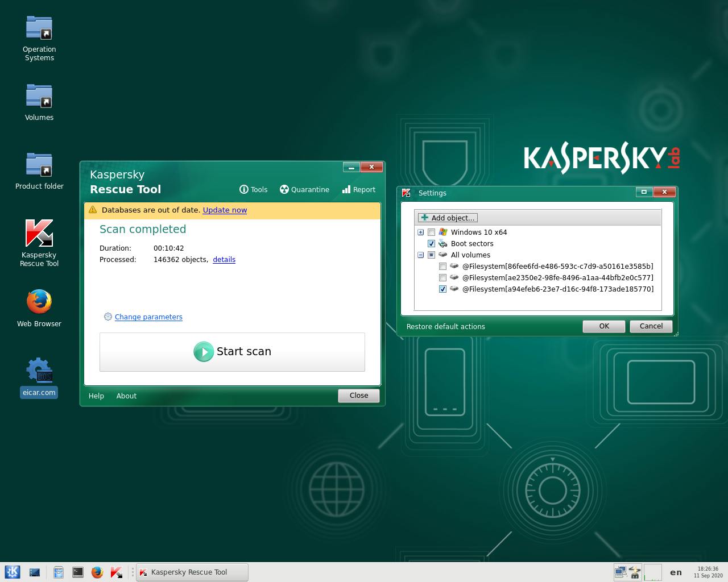728x582 pixels.
Task: Maximize the Settings window
Action: tap(644, 192)
